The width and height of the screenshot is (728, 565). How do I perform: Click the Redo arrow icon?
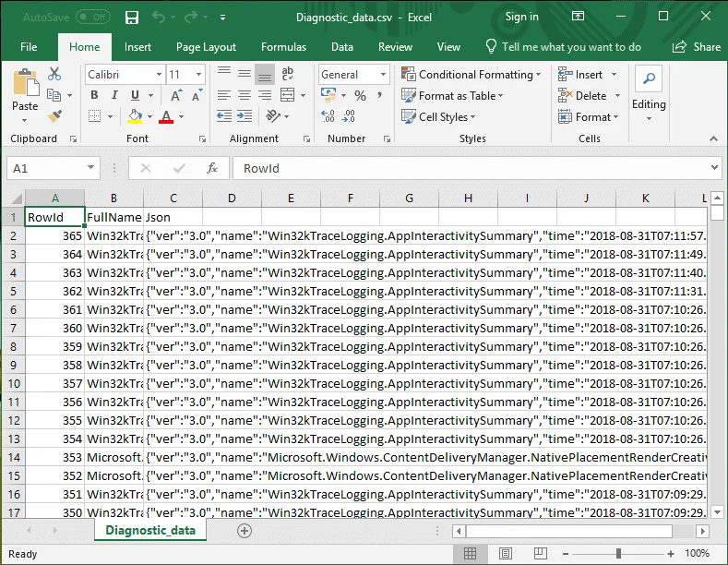click(191, 18)
